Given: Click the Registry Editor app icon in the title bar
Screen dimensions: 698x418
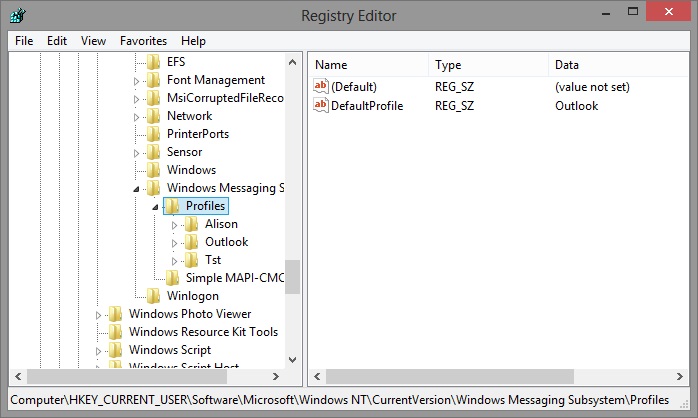Looking at the screenshot, I should tap(17, 16).
